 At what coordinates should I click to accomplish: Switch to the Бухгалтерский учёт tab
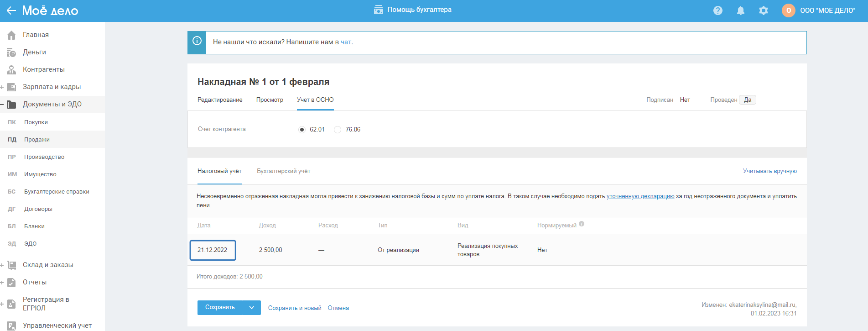(283, 171)
